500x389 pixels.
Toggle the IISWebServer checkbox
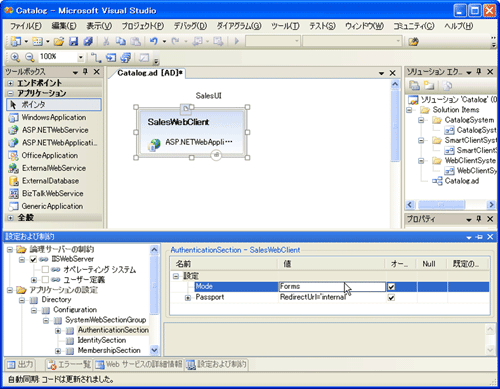tap(33, 259)
